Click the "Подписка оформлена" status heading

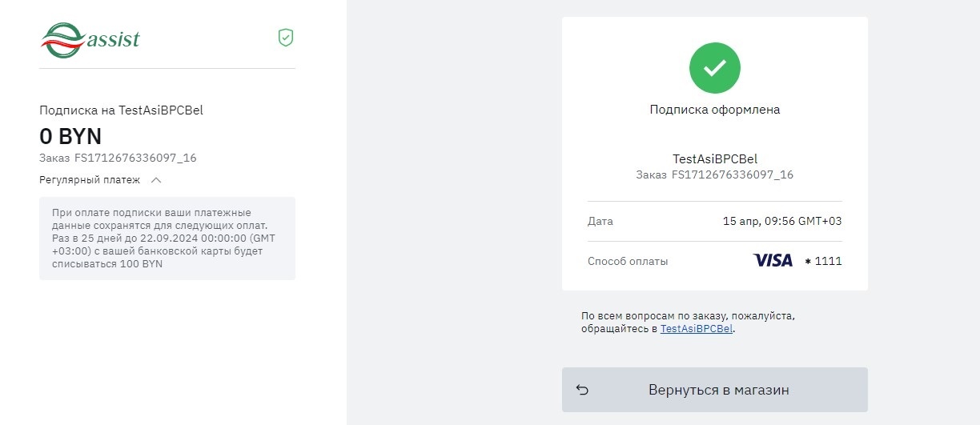714,110
